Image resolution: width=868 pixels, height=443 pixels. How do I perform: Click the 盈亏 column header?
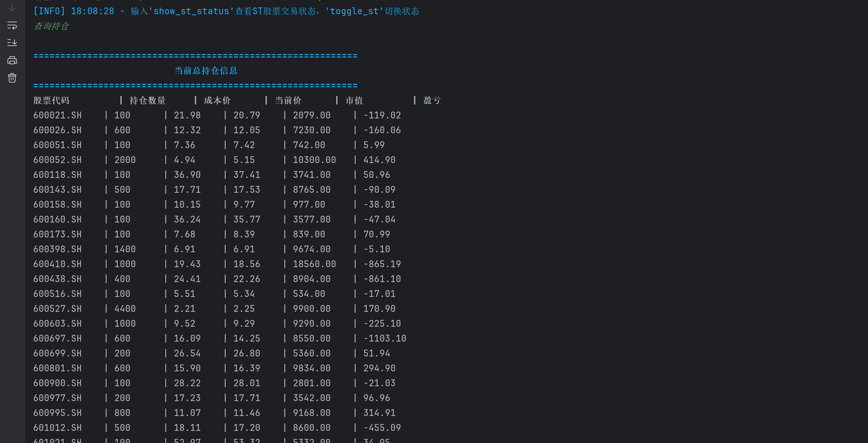click(x=432, y=101)
